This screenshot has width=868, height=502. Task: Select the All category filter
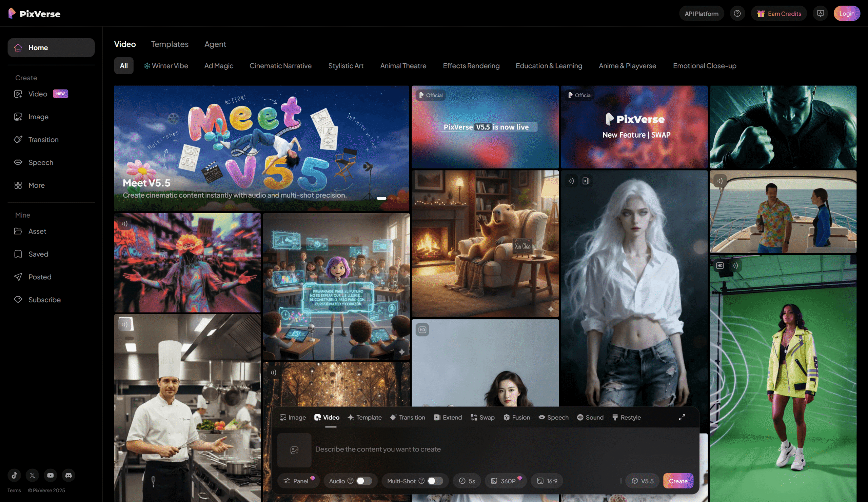pyautogui.click(x=124, y=65)
